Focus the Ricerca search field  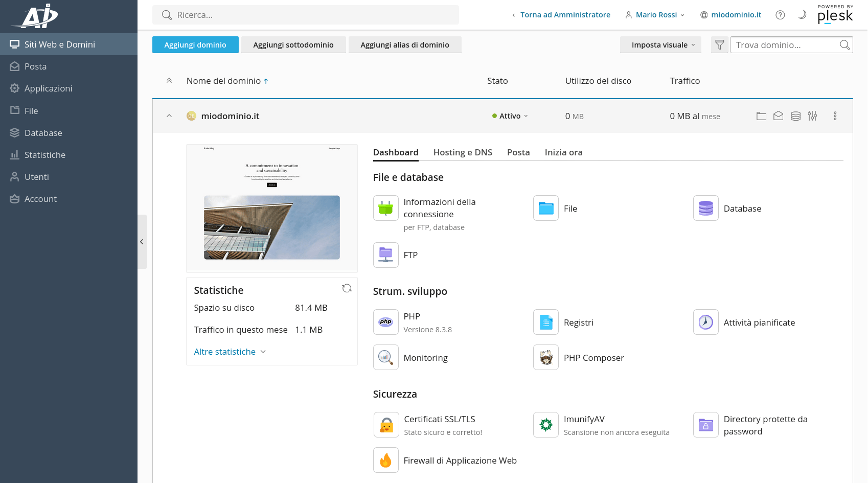[x=306, y=15]
